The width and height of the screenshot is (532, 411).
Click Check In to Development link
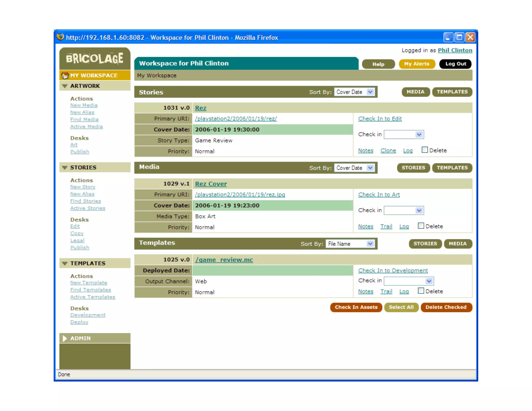393,270
